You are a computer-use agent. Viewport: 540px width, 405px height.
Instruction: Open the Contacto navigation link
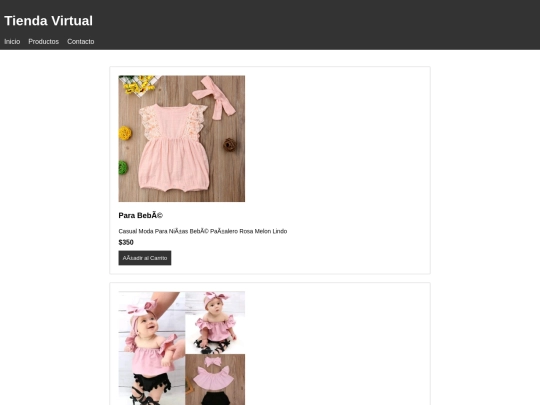[81, 41]
